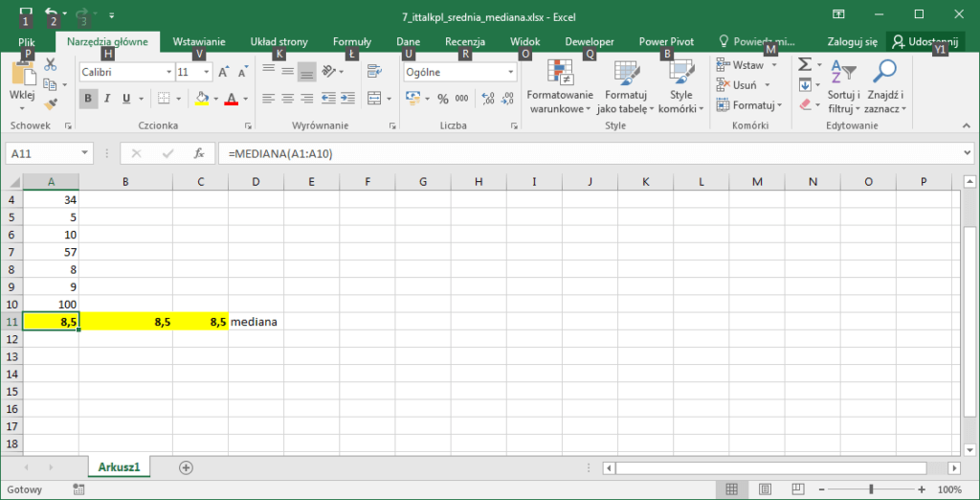
Task: Click the decrease indent icon
Action: 328,99
